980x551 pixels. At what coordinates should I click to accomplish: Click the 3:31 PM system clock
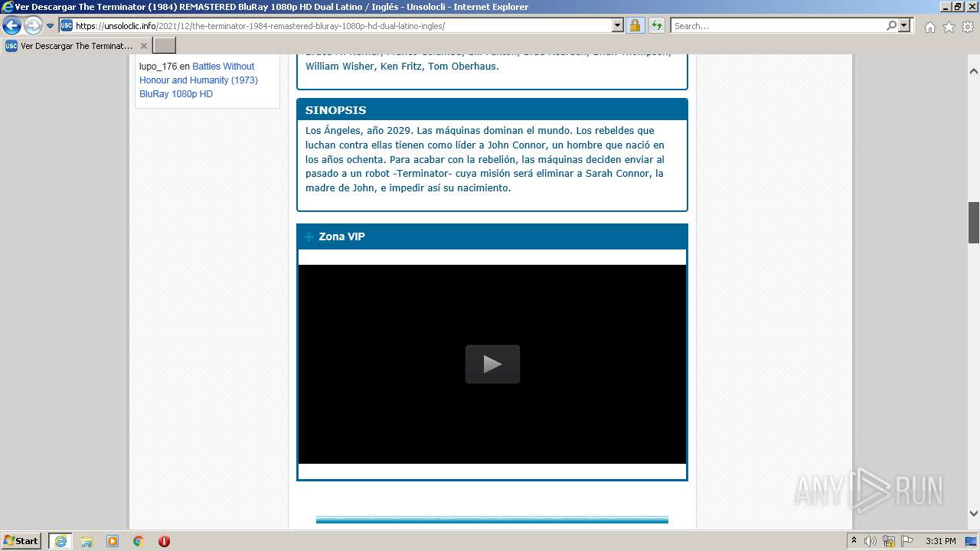click(x=941, y=541)
